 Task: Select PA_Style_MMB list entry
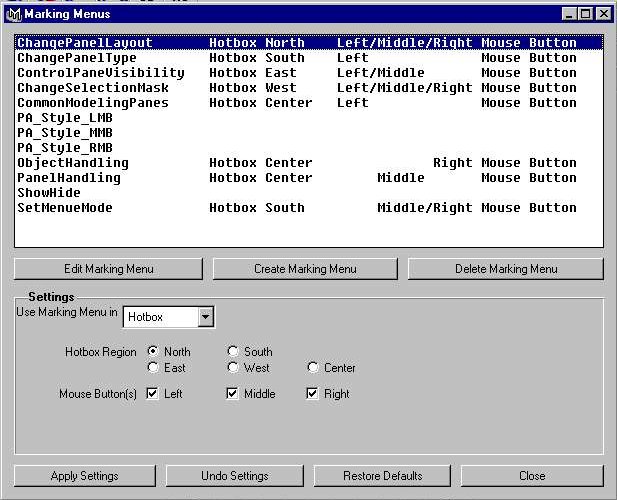[309, 133]
